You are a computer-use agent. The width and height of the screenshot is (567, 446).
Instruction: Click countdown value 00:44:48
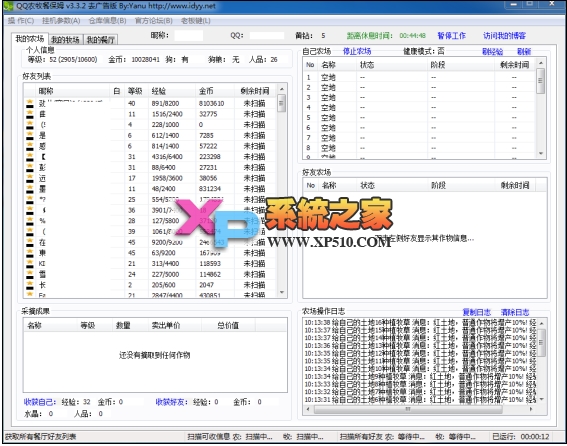click(413, 35)
